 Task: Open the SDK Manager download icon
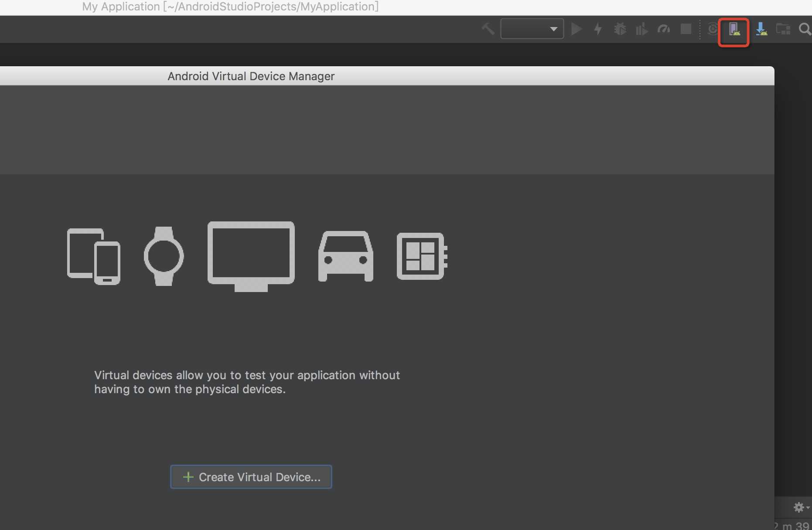coord(761,29)
